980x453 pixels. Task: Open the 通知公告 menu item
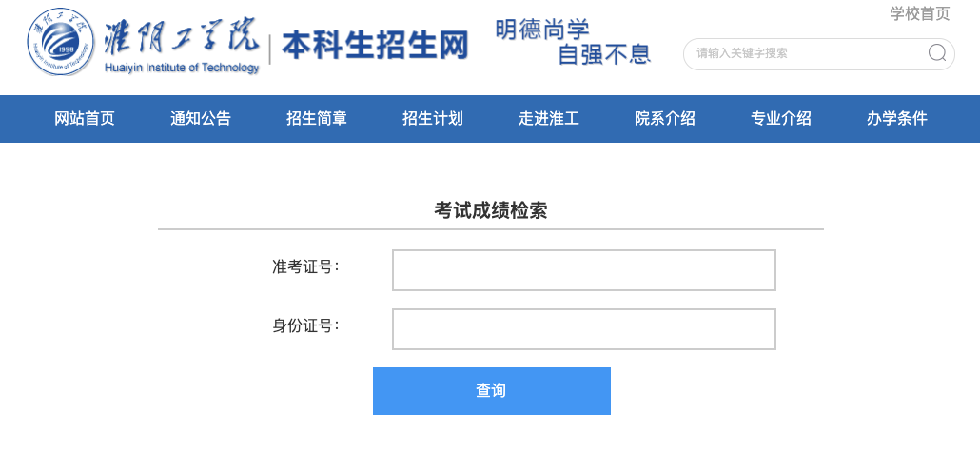point(201,119)
